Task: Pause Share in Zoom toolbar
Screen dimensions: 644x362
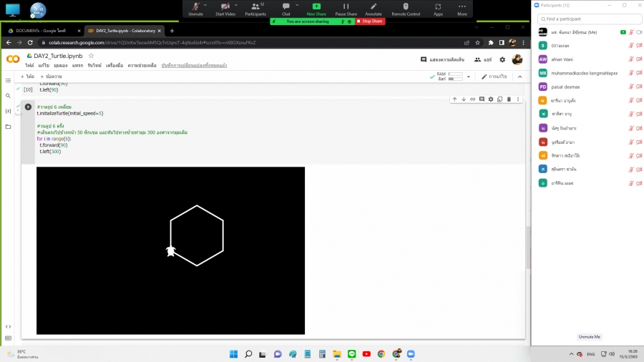Action: 346,9
